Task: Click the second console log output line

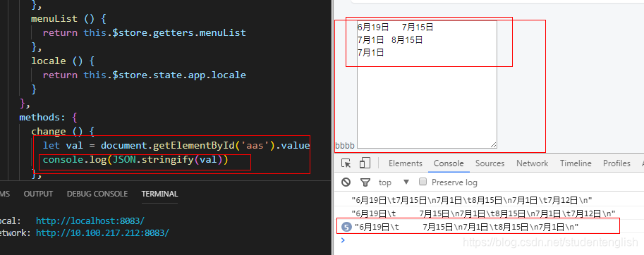Action: pos(483,213)
